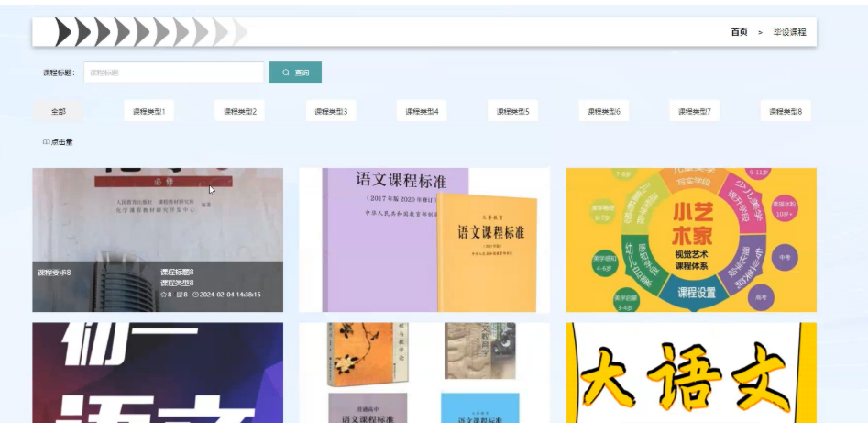This screenshot has width=868, height=423.
Task: Select the 全部 category tab
Action: (58, 111)
